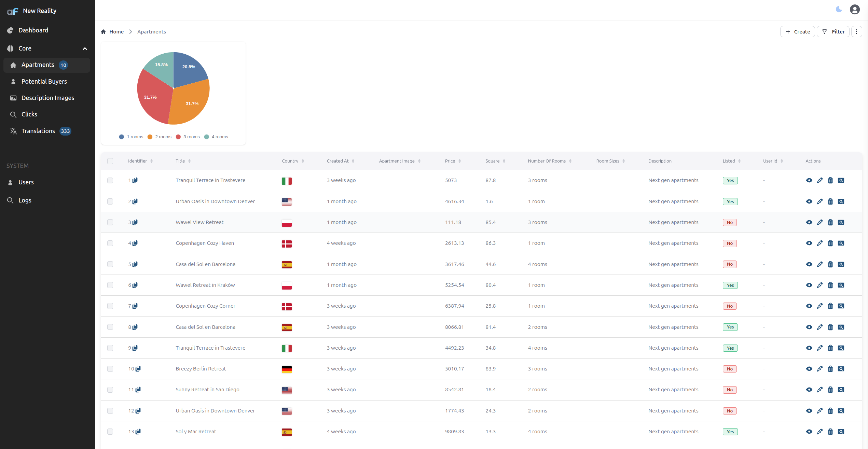View Sunny Retreat in San Diego eye icon
The width and height of the screenshot is (868, 449).
pos(809,390)
